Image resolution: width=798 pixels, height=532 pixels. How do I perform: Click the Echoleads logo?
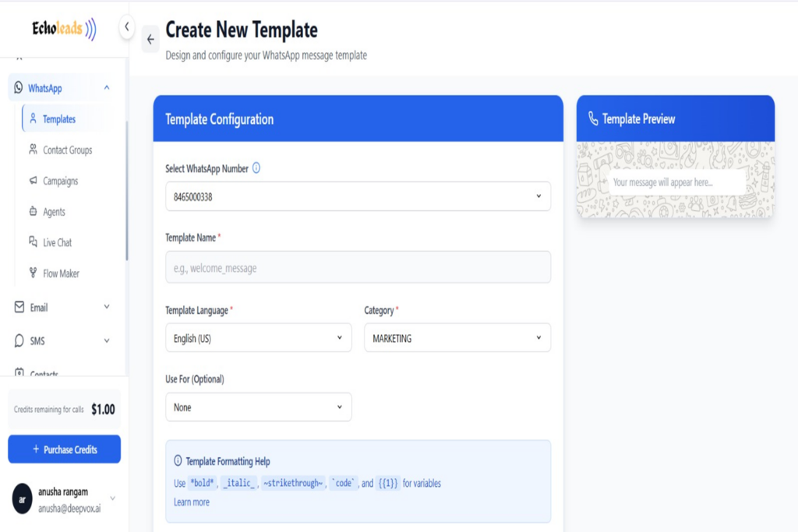coord(64,29)
